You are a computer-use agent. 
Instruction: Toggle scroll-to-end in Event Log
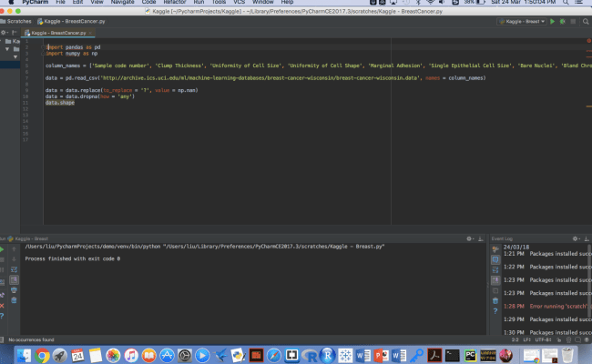[495, 280]
